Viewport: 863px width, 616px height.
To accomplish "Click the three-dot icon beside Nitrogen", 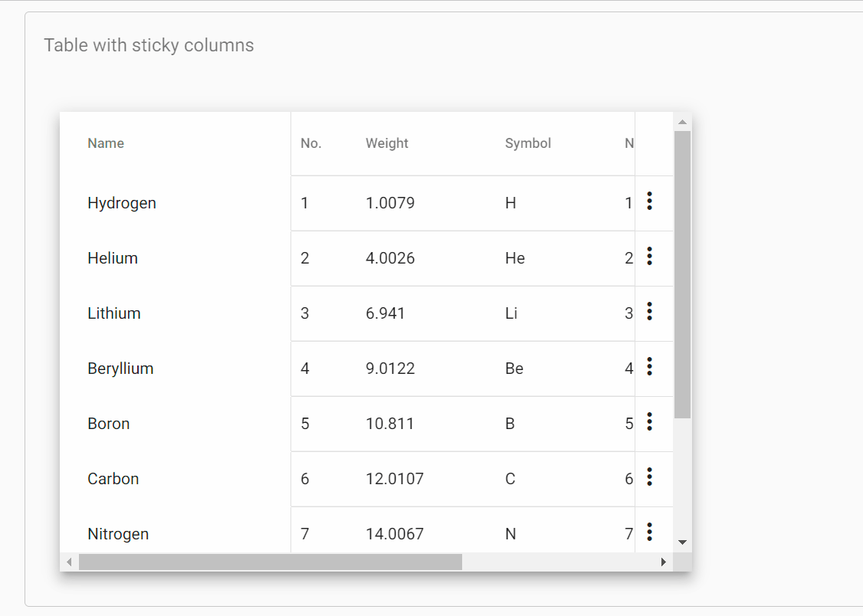I will pyautogui.click(x=649, y=532).
